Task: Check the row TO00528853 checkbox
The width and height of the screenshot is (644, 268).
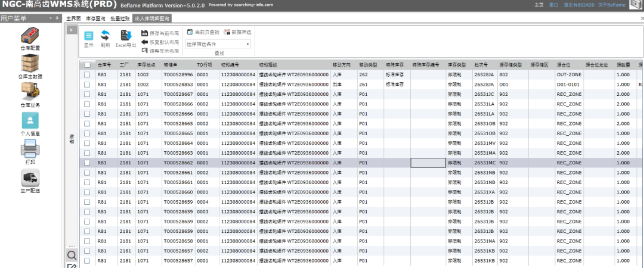Action: tap(87, 85)
